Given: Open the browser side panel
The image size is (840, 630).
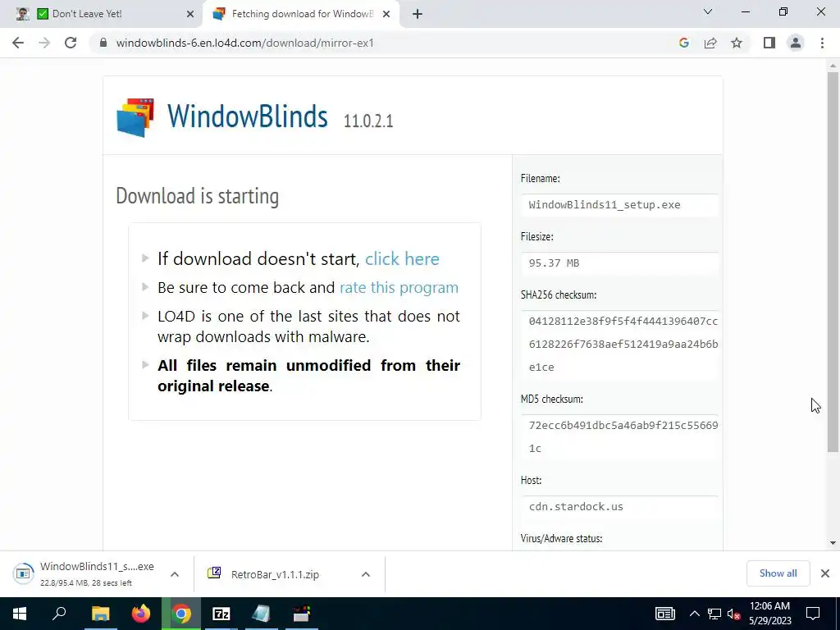Looking at the screenshot, I should 769,43.
